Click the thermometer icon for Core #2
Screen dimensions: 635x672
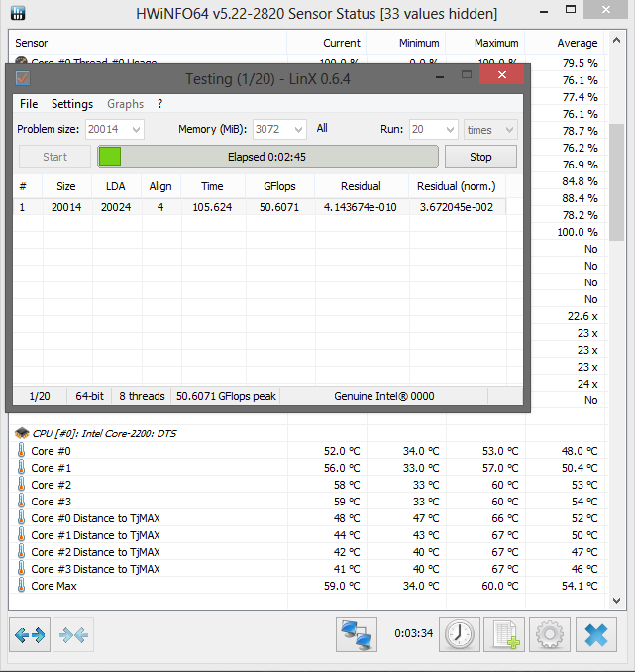tap(21, 485)
